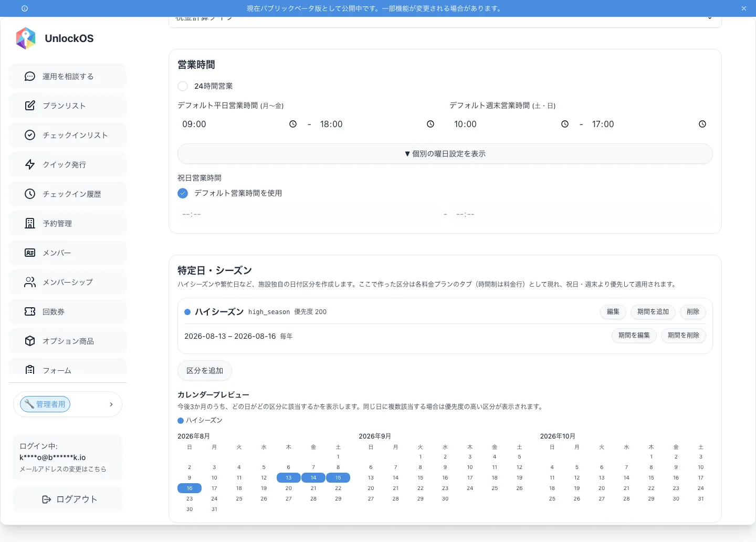Dismiss the beta notice banner with X

pos(744,8)
